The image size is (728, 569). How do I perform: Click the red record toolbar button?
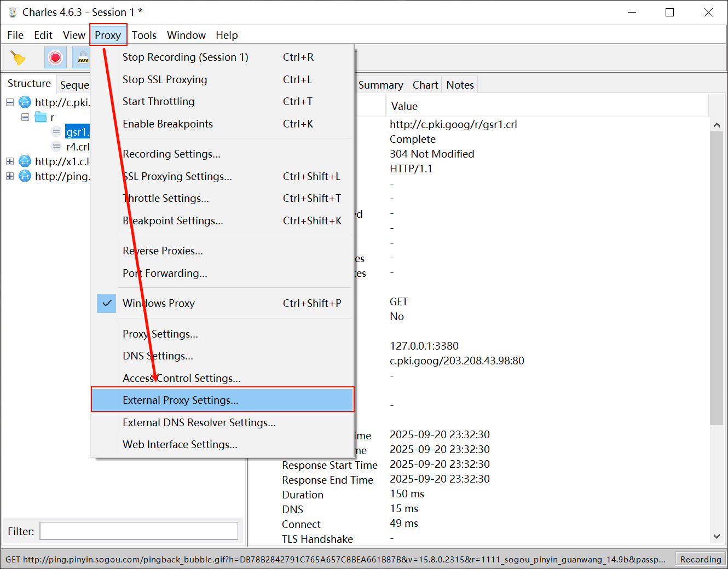pos(55,57)
